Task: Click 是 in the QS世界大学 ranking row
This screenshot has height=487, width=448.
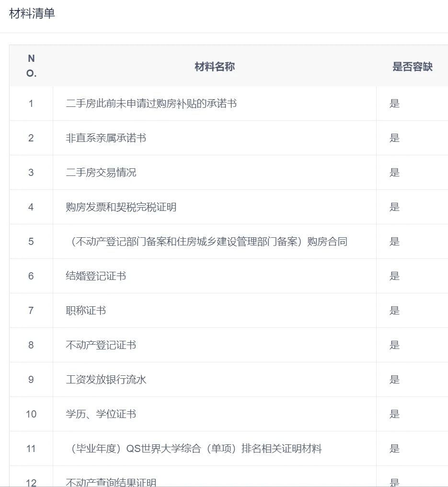Action: tap(394, 448)
